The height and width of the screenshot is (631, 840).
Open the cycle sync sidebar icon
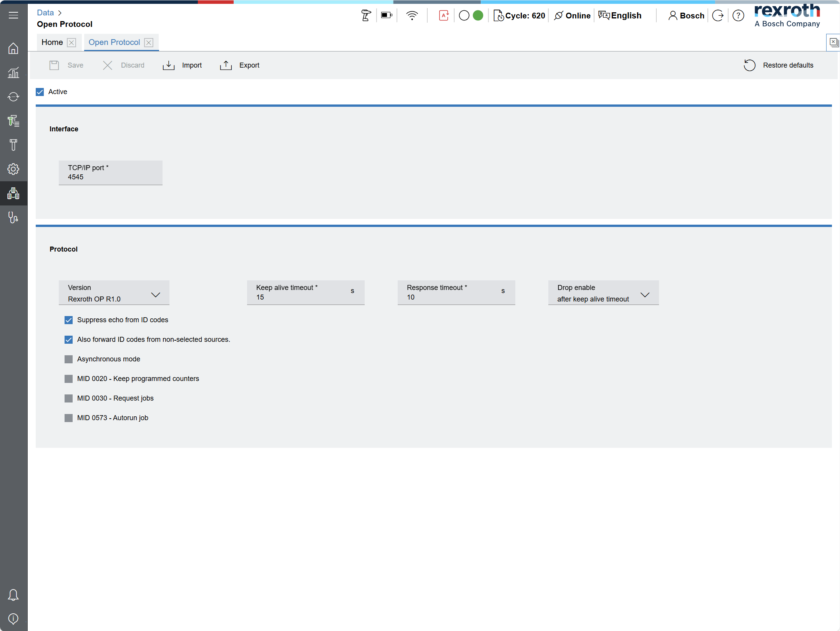[13, 97]
